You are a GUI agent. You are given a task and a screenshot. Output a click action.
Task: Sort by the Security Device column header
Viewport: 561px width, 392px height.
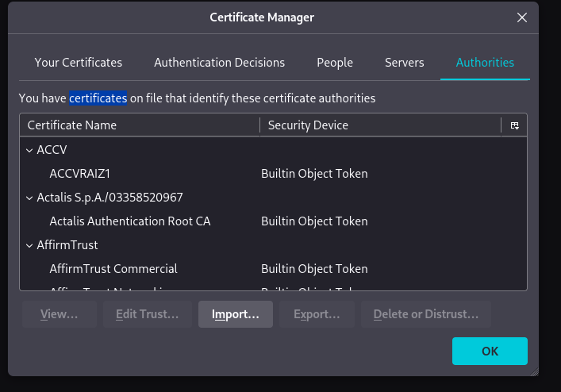(380, 125)
